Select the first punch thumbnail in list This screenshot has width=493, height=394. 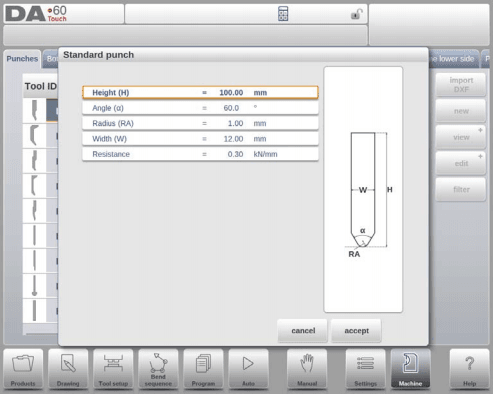34,110
